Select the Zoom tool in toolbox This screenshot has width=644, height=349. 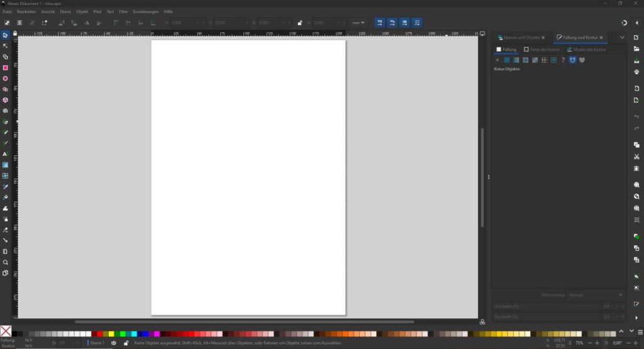[5, 262]
